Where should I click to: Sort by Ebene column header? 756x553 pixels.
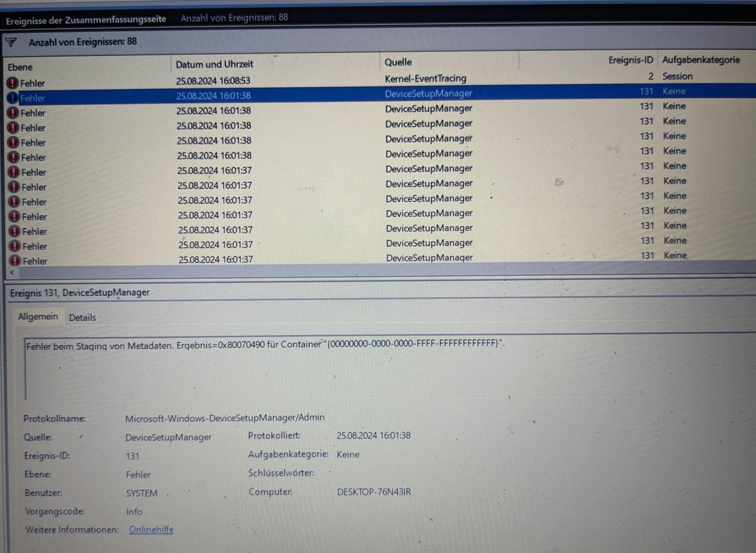pyautogui.click(x=20, y=67)
